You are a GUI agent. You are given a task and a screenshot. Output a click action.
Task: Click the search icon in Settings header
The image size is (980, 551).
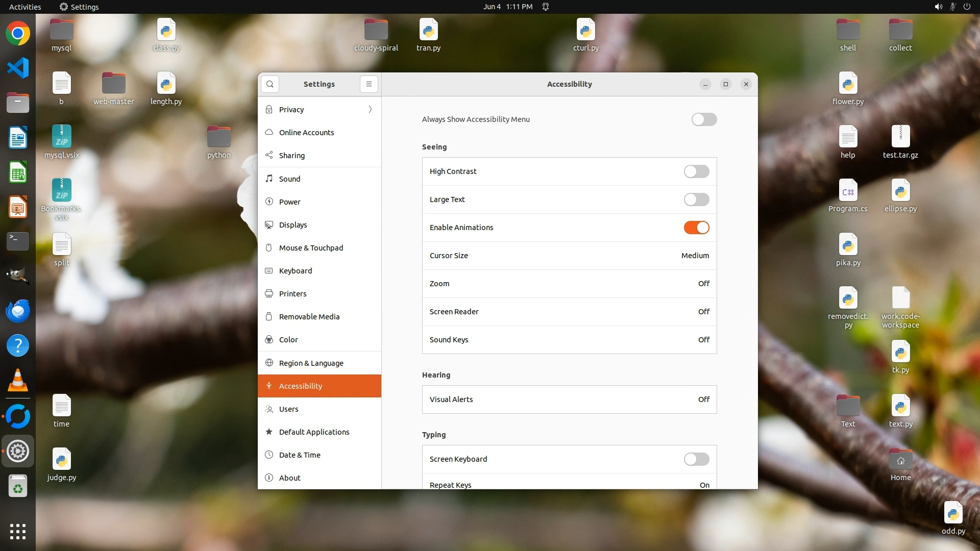coord(270,84)
